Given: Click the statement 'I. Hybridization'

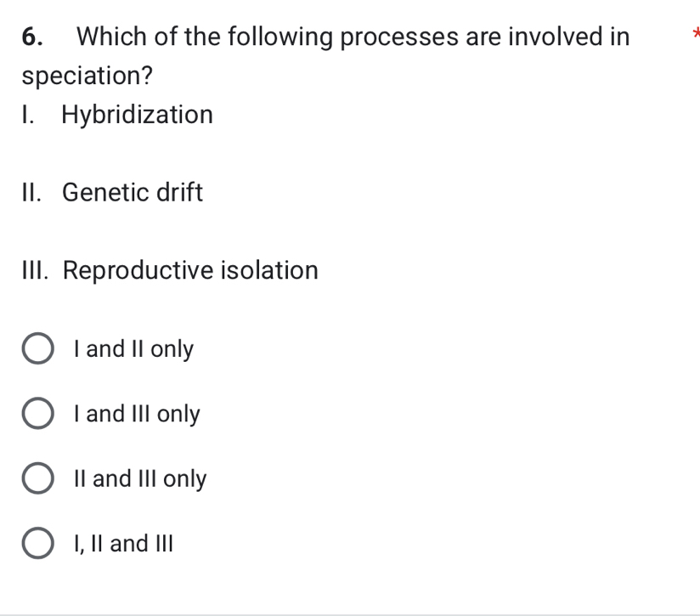Looking at the screenshot, I should 117,115.
